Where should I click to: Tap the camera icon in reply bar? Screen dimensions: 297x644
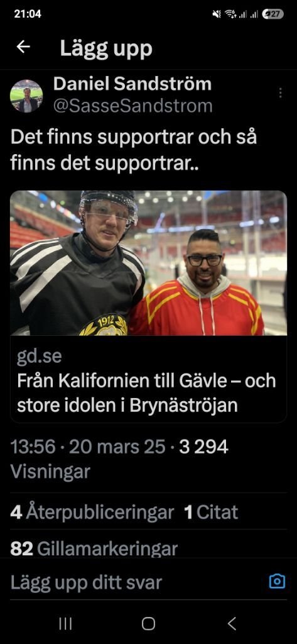click(277, 581)
